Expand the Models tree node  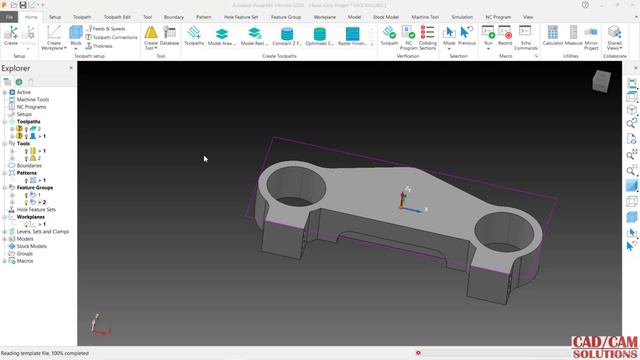[x=4, y=239]
